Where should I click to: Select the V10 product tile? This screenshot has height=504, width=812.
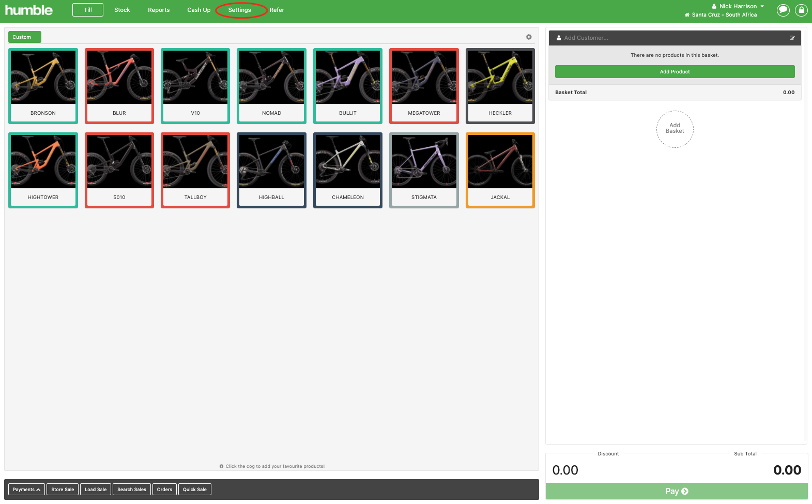[195, 86]
